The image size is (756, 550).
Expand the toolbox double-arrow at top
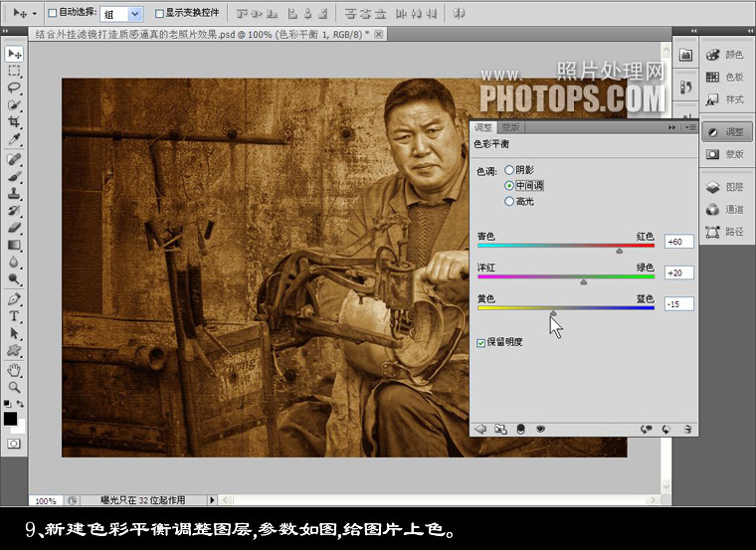coord(6,31)
